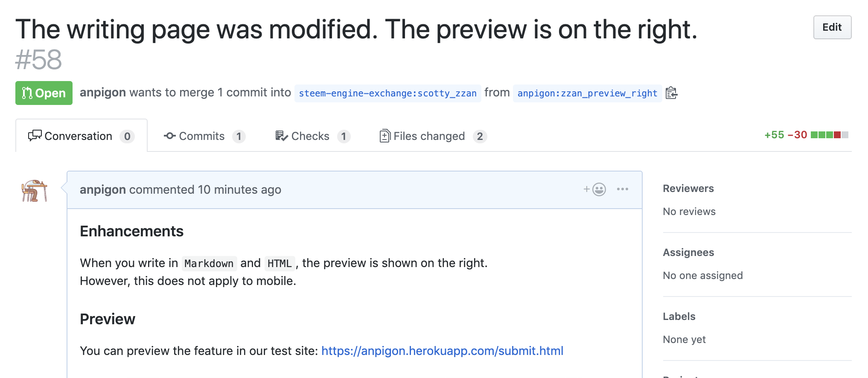Click the green Open pull request badge
Image resolution: width=868 pixels, height=378 pixels.
pyautogui.click(x=44, y=93)
